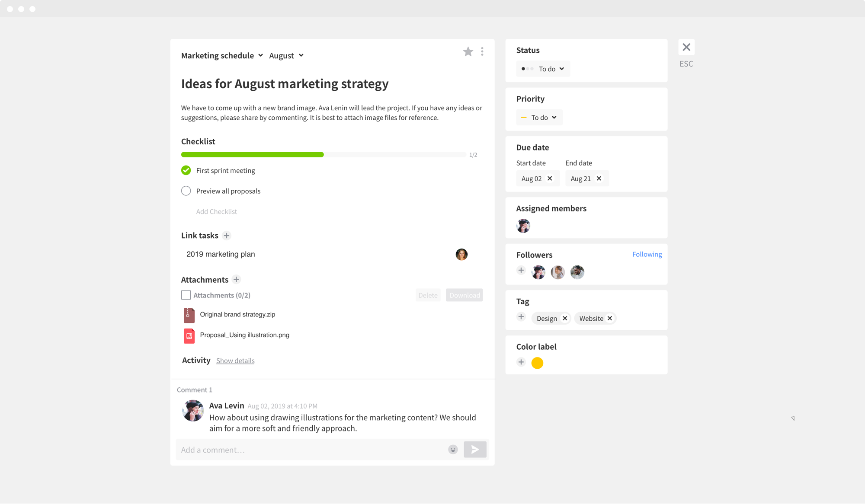This screenshot has width=865, height=504.
Task: Open the Priority dropdown
Action: tap(539, 118)
